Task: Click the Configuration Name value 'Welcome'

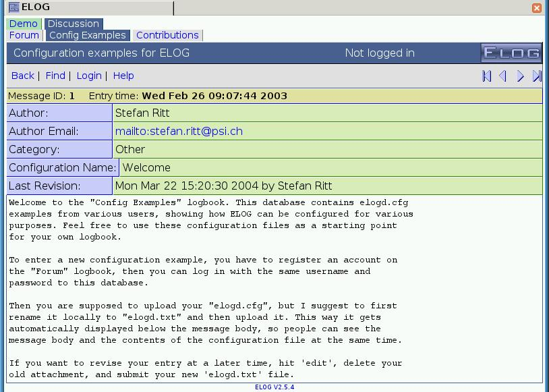Action: pos(146,168)
